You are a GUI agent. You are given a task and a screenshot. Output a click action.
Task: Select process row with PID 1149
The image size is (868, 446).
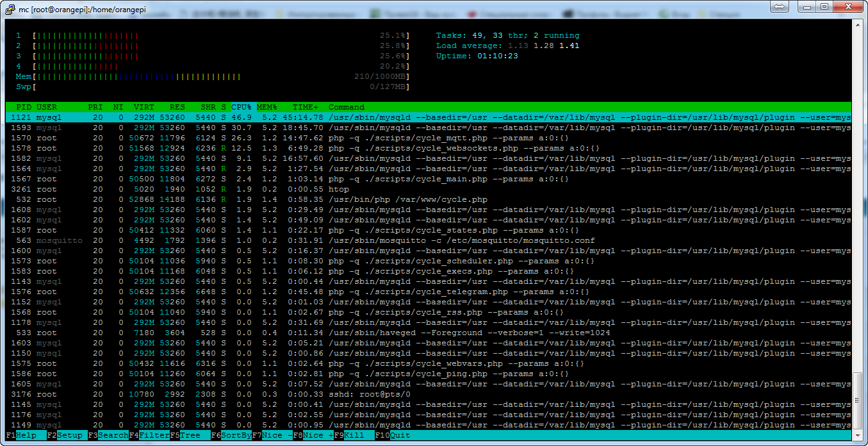click(429, 425)
